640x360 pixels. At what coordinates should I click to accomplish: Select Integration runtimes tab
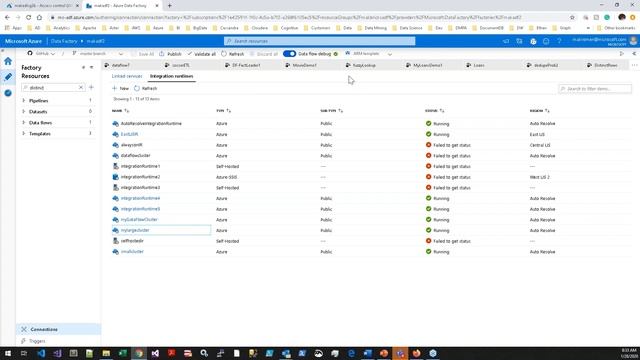(171, 76)
